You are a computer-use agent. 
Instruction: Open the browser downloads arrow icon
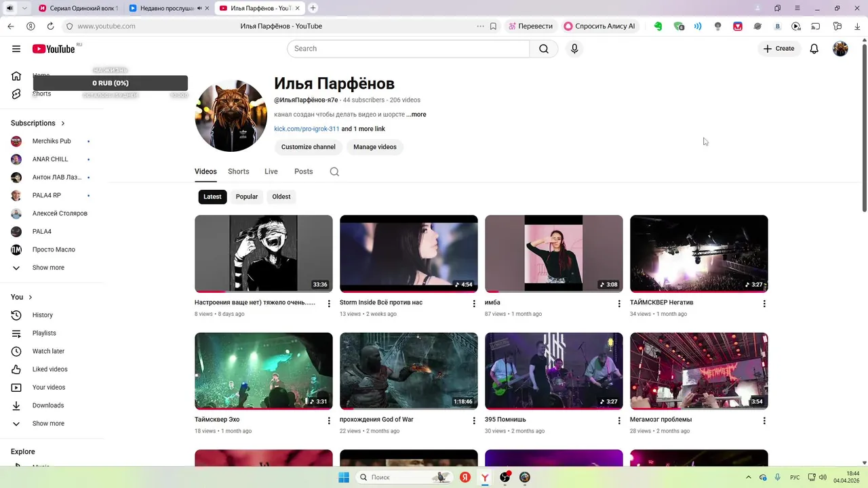coord(856,26)
